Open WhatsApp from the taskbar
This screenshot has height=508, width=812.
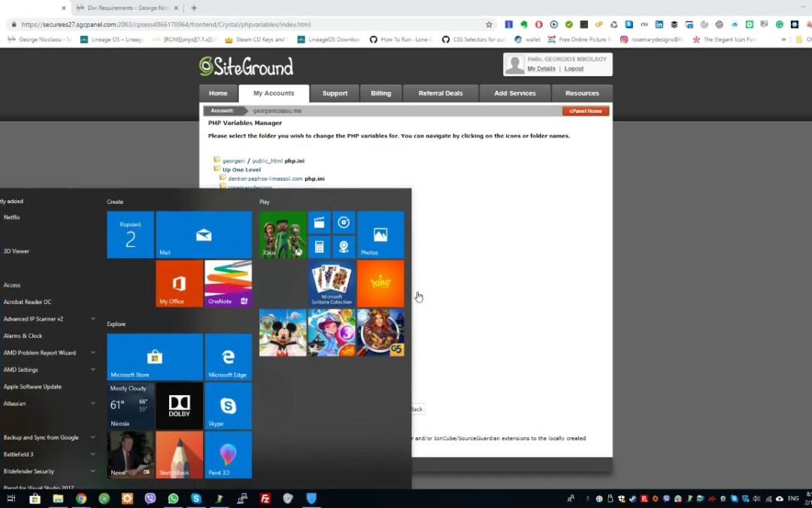(x=173, y=499)
